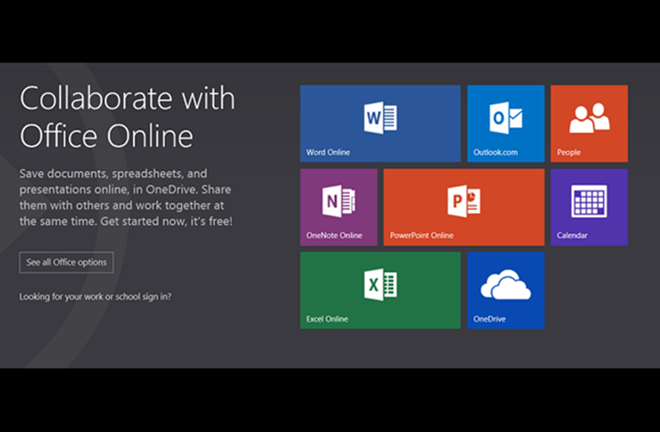Screen dimensions: 660x432
Task: Click the Word Online 'W' icon
Action: point(380,119)
